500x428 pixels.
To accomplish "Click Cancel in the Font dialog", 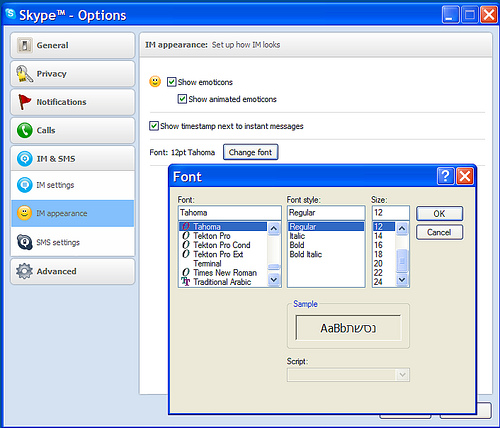I will [x=439, y=232].
